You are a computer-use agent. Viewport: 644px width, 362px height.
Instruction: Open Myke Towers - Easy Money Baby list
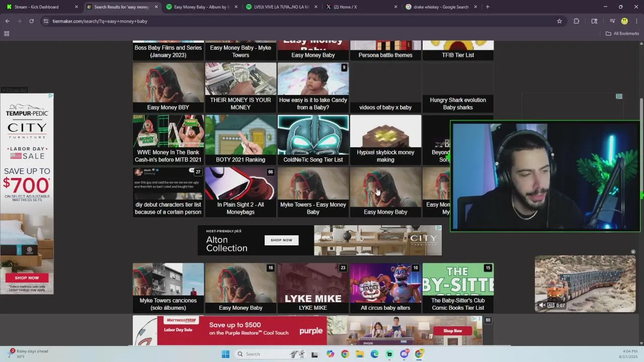click(x=313, y=192)
